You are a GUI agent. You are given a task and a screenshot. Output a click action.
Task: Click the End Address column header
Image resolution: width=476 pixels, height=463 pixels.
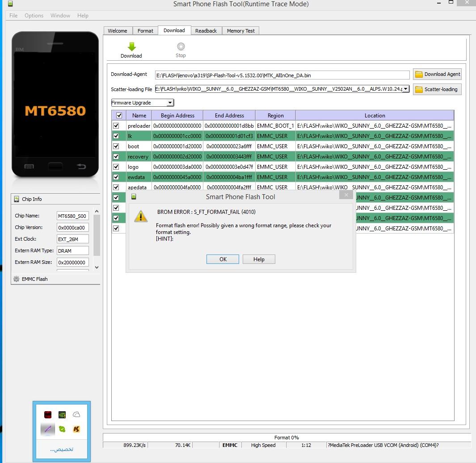pos(229,116)
